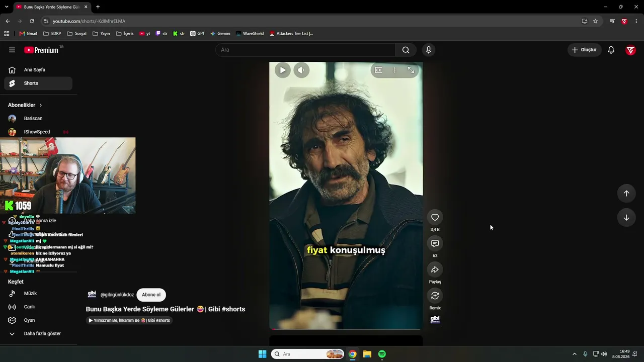Screen dimensions: 644x362
Task: Open the Oluştur create button
Action: (x=585, y=50)
